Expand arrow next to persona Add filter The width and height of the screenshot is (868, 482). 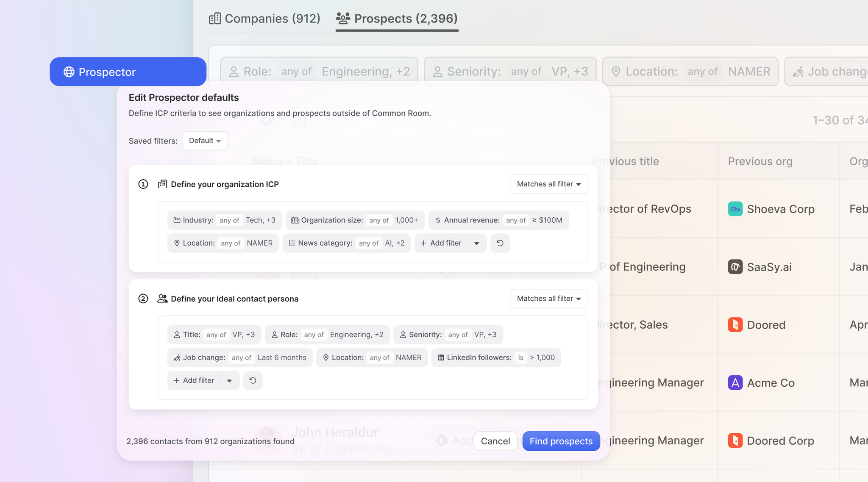point(229,380)
